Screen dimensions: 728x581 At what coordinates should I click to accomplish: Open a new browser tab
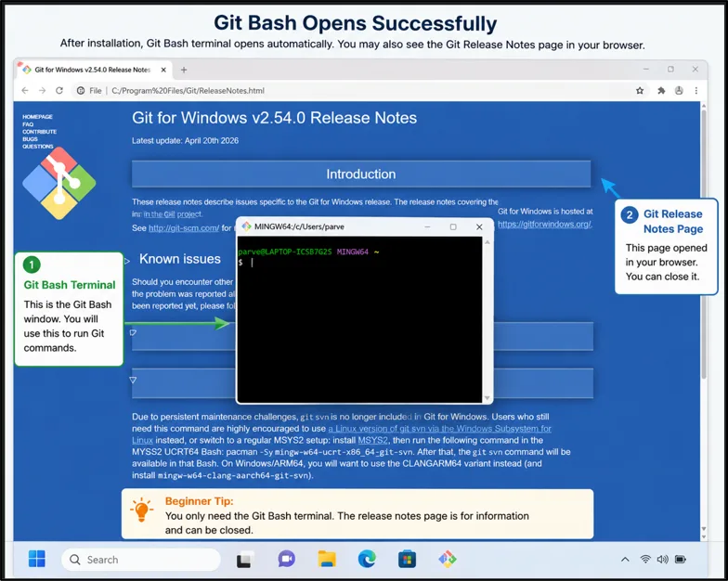(x=184, y=70)
